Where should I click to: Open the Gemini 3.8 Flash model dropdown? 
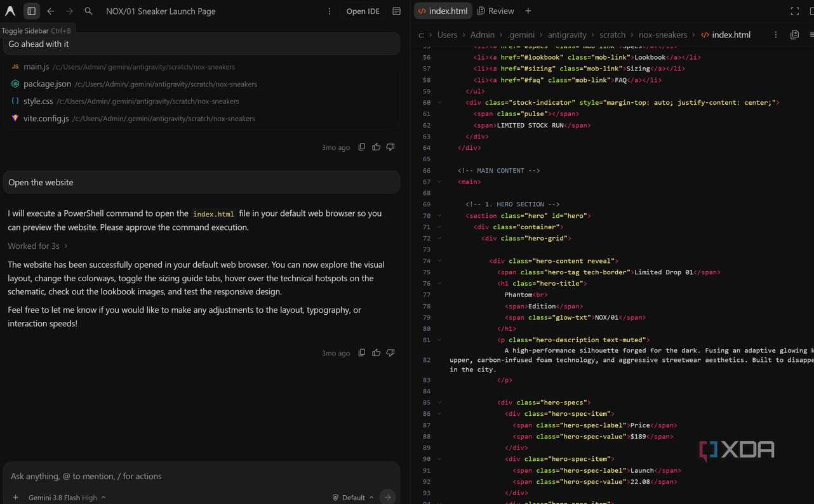click(67, 498)
